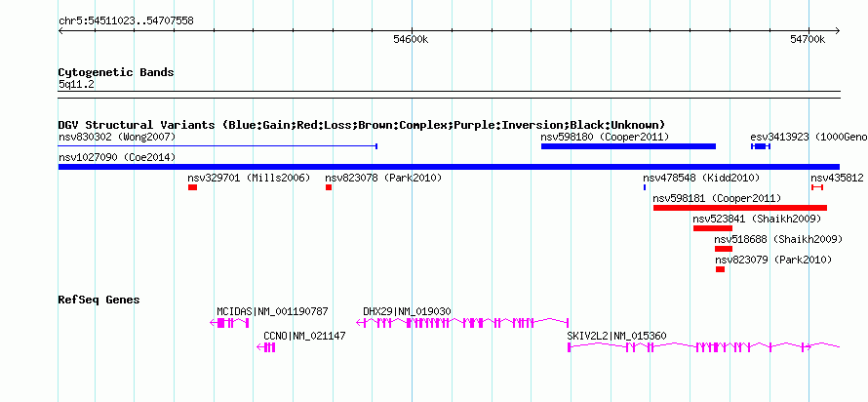The image size is (868, 402).
Task: Click the nsv435812 variant label
Action: coord(837,178)
